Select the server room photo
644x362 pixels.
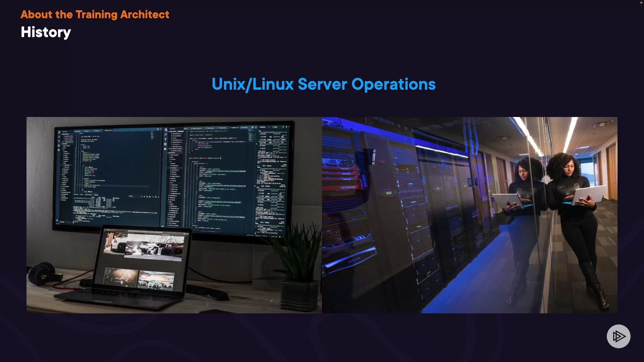tap(470, 215)
